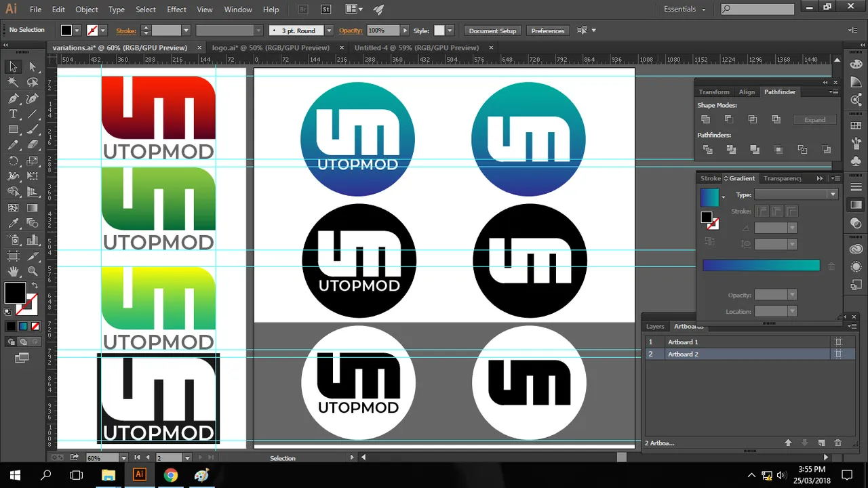Screen dimensions: 868x488
Task: Click the gradient slider bar
Action: [x=761, y=266]
